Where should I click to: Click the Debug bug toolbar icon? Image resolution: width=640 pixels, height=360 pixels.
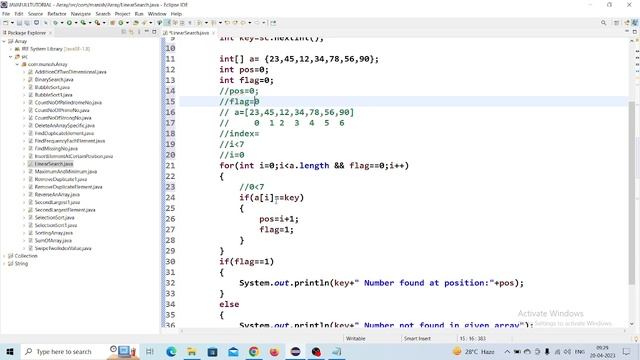(55, 23)
